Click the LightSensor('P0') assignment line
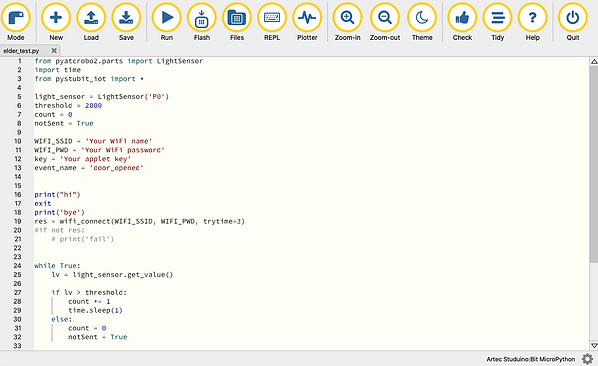Screen dimensions: 598x366 pos(101,96)
